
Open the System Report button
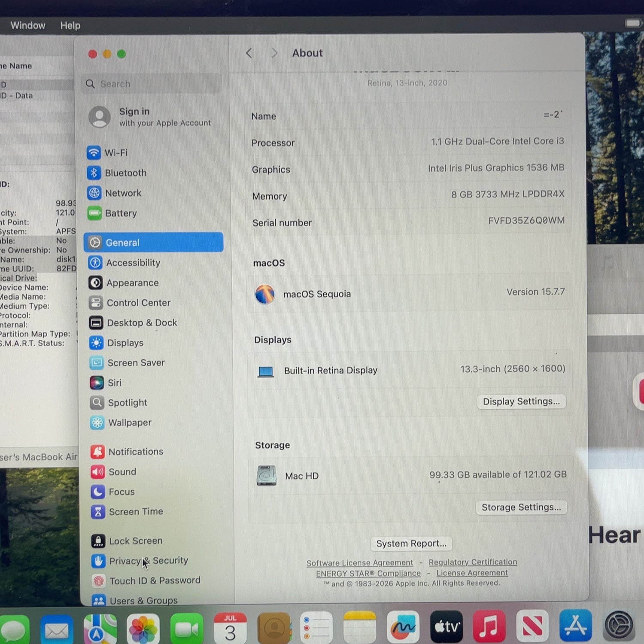pos(411,544)
